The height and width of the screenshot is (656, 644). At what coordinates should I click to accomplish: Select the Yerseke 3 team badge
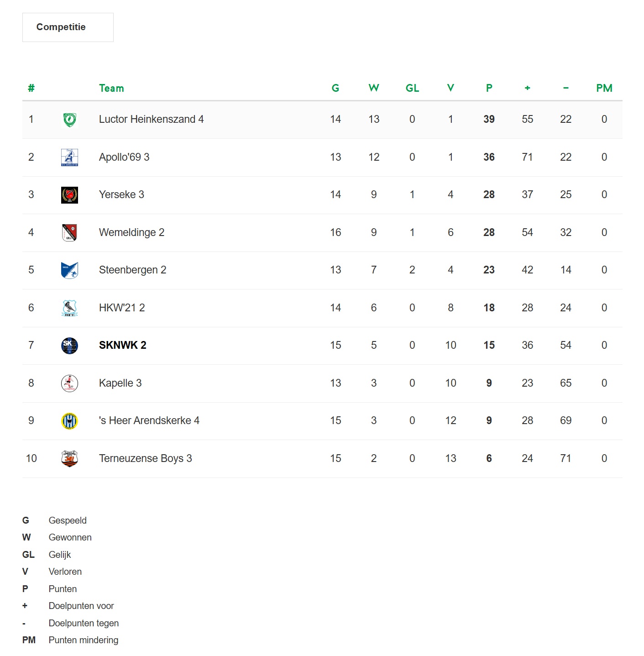pyautogui.click(x=69, y=195)
